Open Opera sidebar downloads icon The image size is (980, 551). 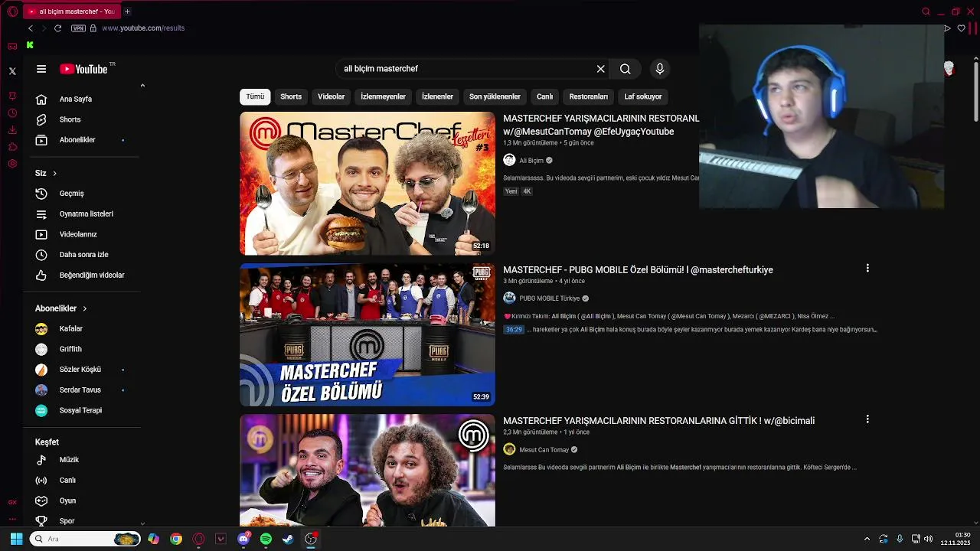pos(12,130)
